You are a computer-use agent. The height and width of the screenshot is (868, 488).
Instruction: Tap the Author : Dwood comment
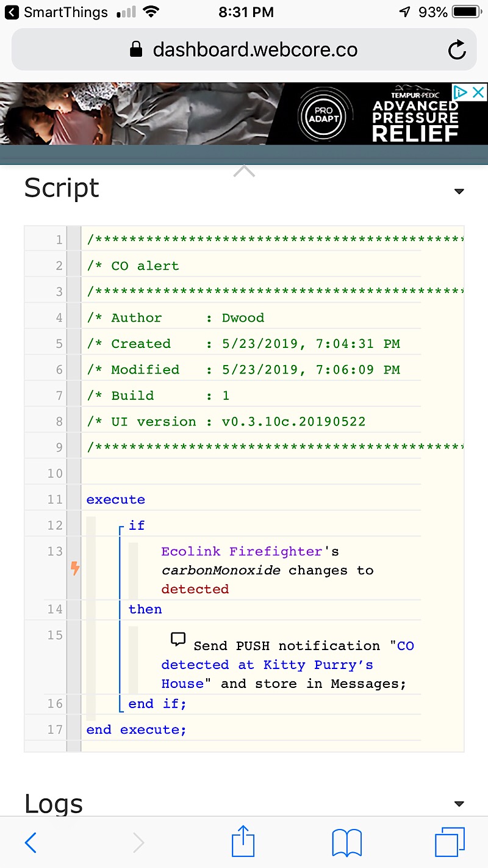click(x=176, y=317)
